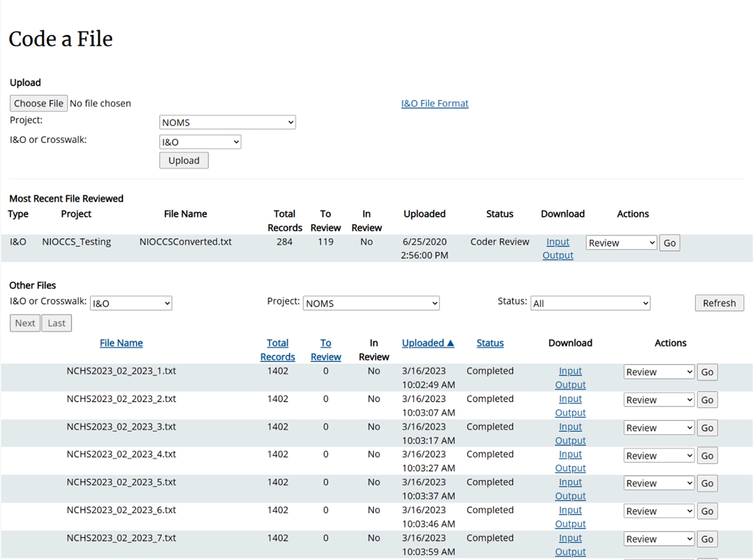Screen dimensions: 753x560
Task: Expand Review action dropdown for NIOCCSConverted.txt
Action: point(621,243)
